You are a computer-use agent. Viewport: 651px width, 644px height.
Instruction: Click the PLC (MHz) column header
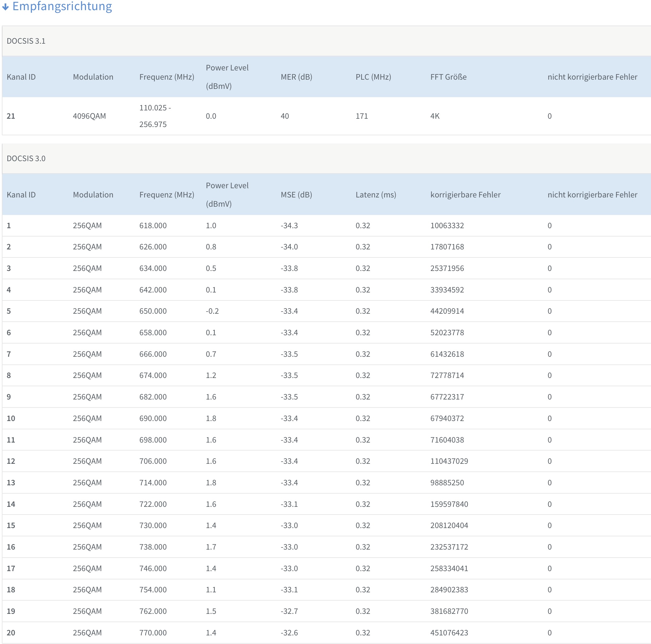373,77
